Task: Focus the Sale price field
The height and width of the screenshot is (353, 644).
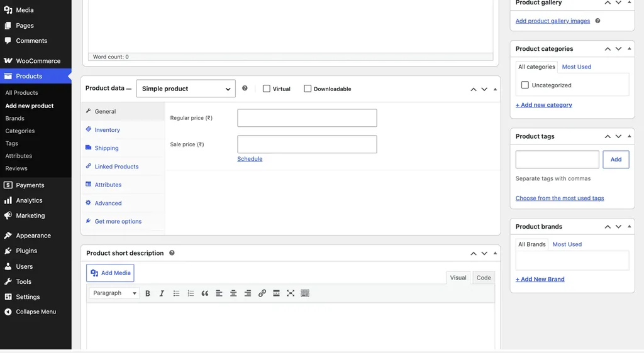Action: click(307, 144)
